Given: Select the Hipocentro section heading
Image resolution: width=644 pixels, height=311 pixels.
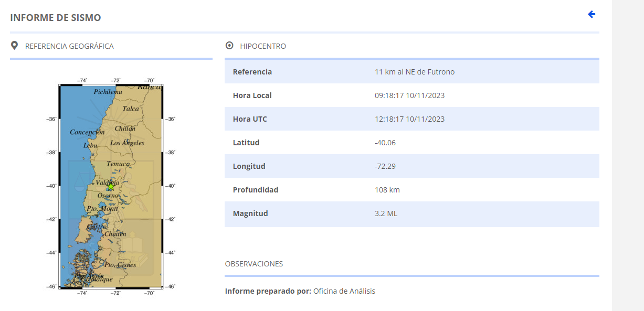Looking at the screenshot, I should point(263,46).
